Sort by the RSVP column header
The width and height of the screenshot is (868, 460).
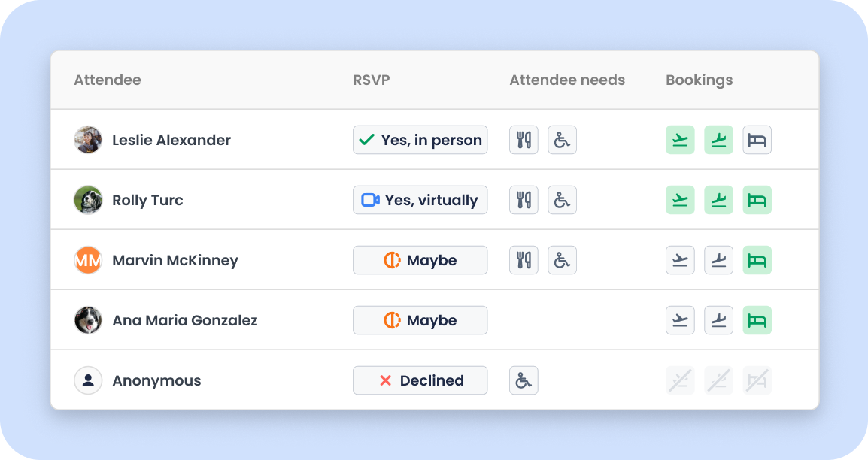tap(372, 80)
